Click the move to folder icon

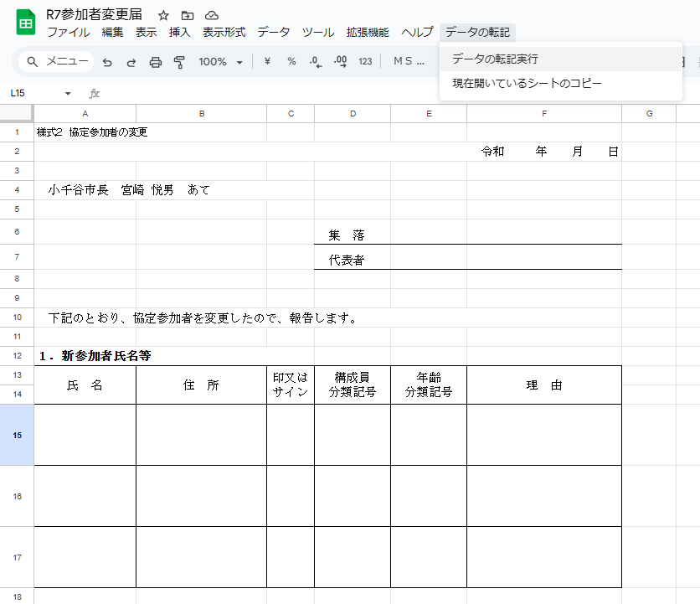coord(188,16)
